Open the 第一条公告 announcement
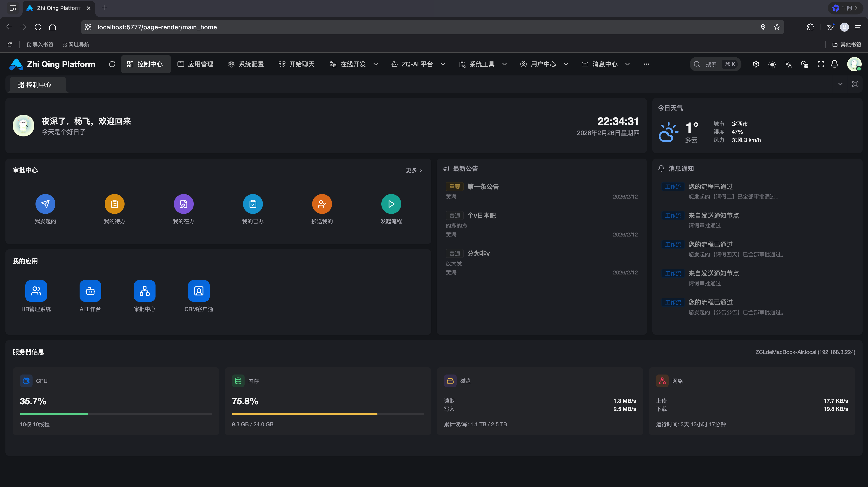Viewport: 868px width, 487px height. tap(483, 187)
